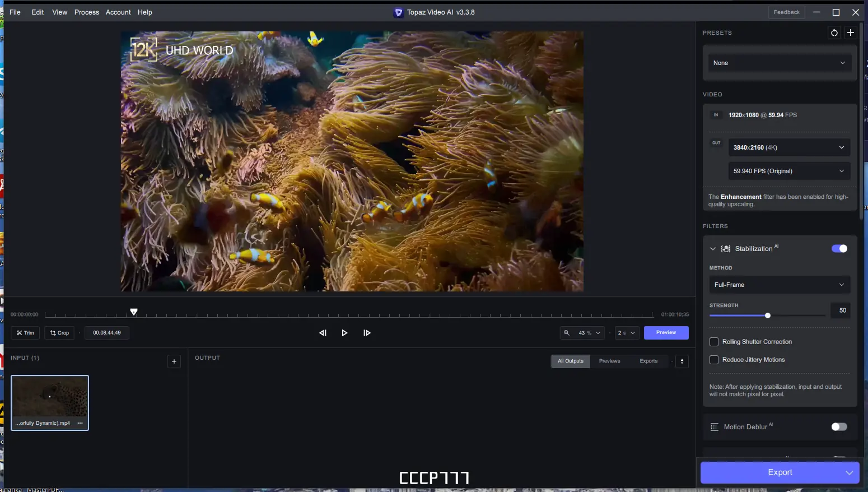The image size is (868, 492).
Task: Open the input file's three-dot options menu
Action: [x=80, y=423]
